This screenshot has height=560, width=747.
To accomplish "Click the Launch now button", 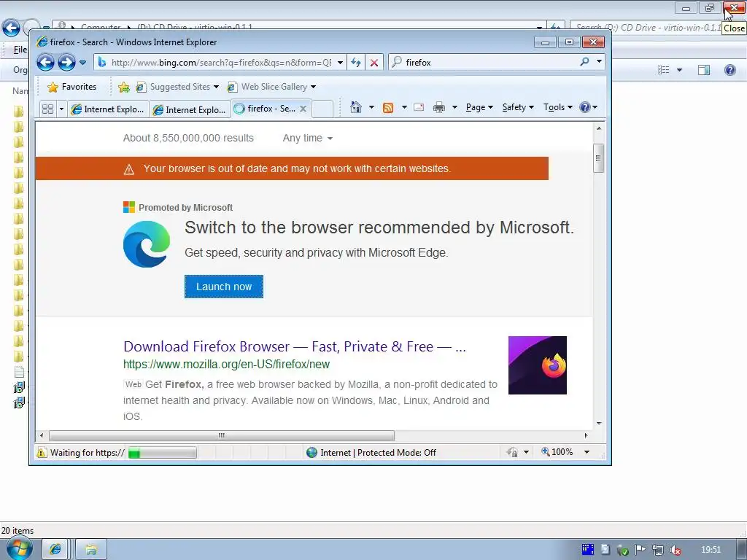I will pyautogui.click(x=224, y=287).
